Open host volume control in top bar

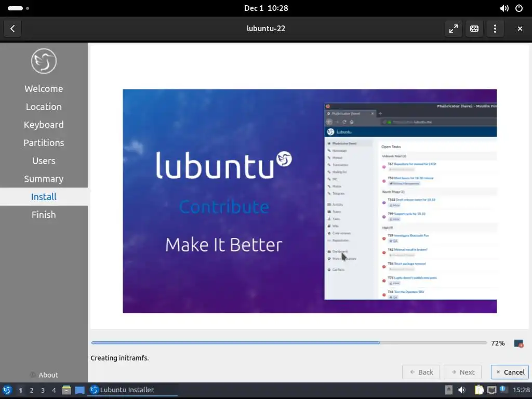tap(504, 8)
